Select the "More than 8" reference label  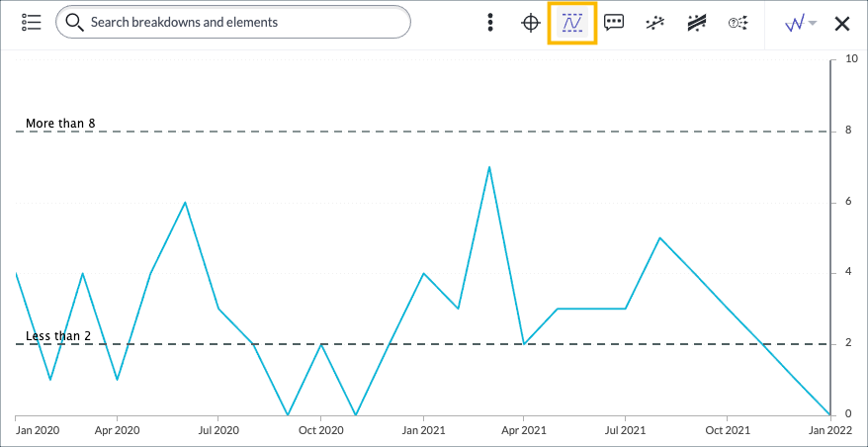pyautogui.click(x=60, y=124)
